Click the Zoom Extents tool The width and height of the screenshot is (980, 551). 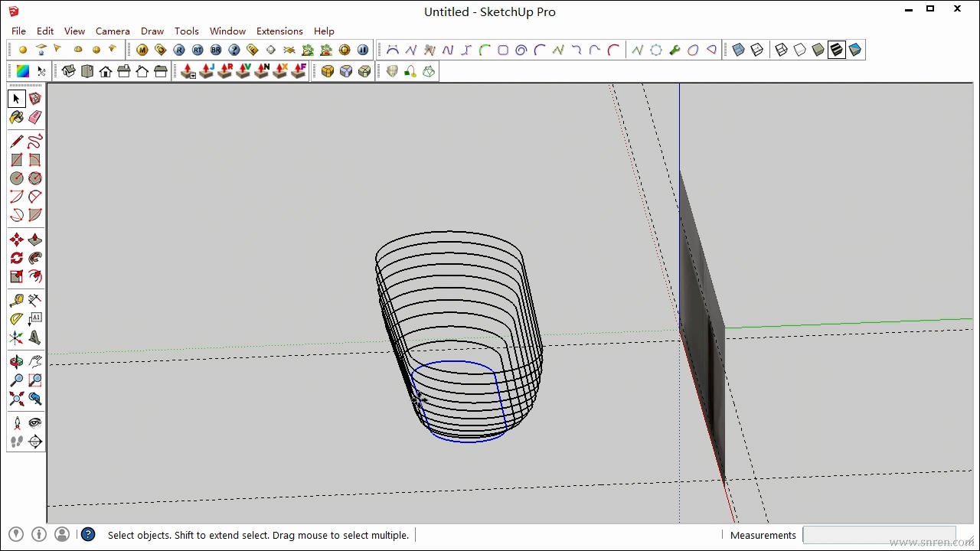[x=16, y=399]
